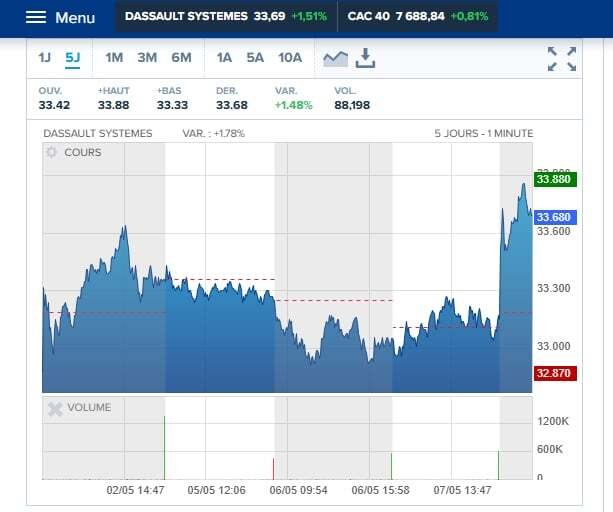The image size is (613, 512).
Task: Switch to 1M period
Action: [114, 58]
